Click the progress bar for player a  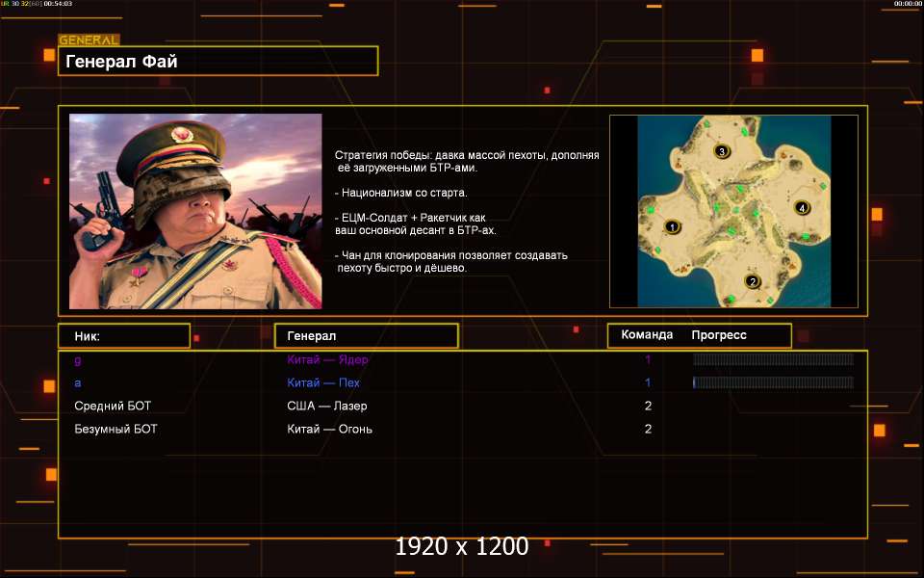pyautogui.click(x=773, y=382)
